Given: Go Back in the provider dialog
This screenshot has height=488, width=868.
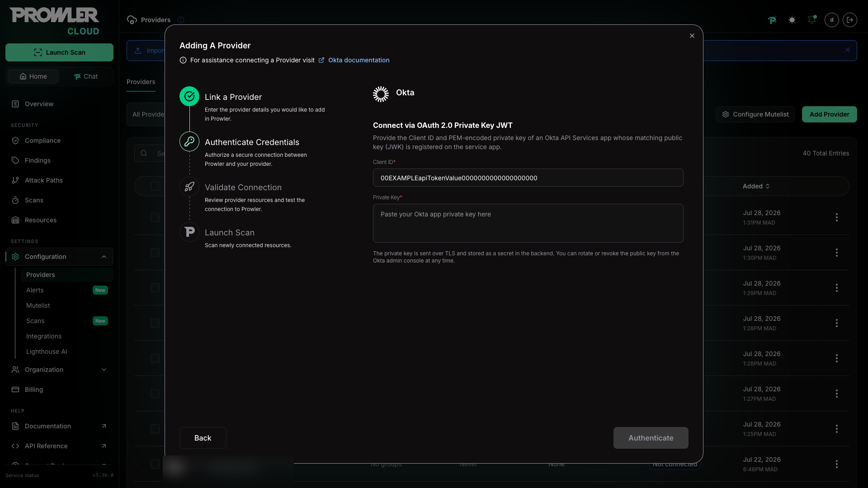Looking at the screenshot, I should [203, 438].
